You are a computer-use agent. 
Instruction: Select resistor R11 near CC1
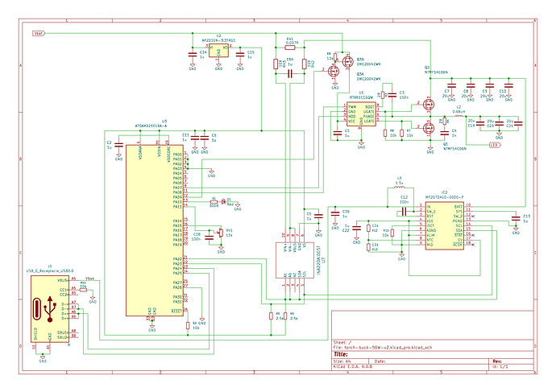tap(83, 290)
